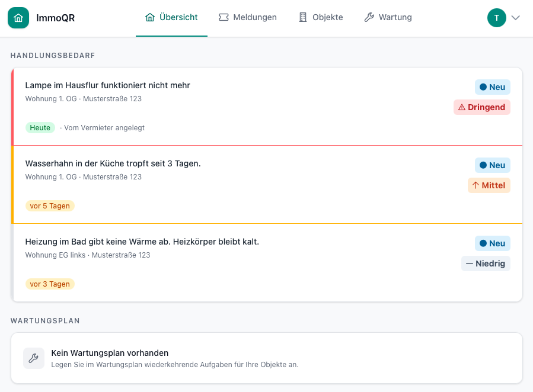Click the Dringend priority badge
The width and height of the screenshot is (533, 392).
coord(482,107)
